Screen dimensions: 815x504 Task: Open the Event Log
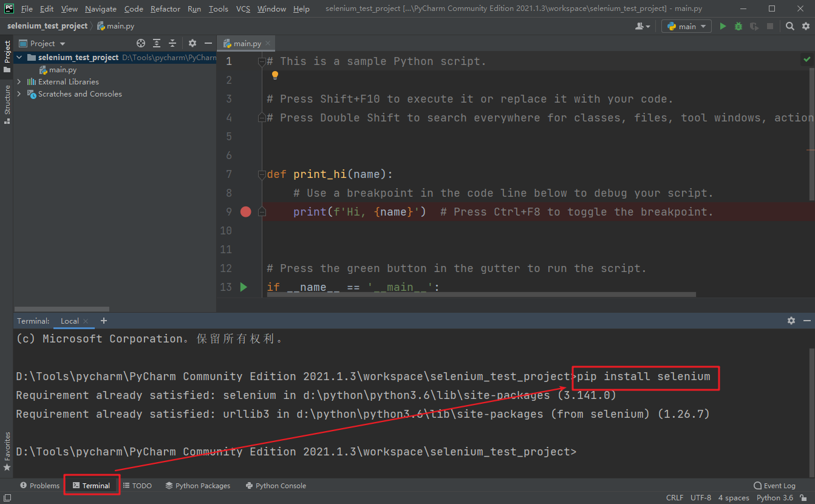pos(774,486)
